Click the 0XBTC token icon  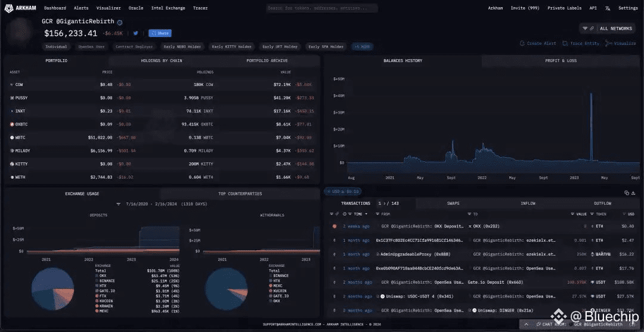click(x=12, y=124)
